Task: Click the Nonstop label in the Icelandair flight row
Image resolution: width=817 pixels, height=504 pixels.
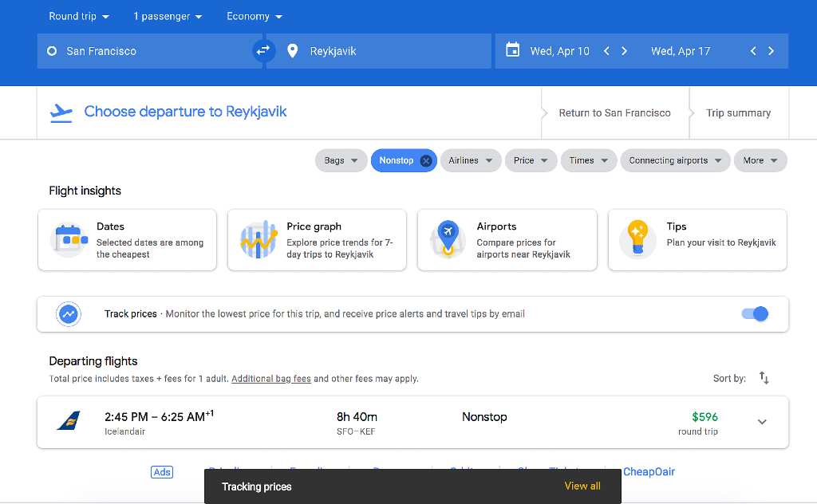Action: pyautogui.click(x=484, y=417)
